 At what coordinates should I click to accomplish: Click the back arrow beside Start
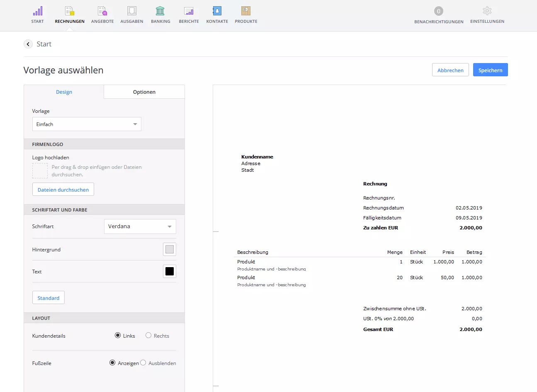(x=28, y=44)
